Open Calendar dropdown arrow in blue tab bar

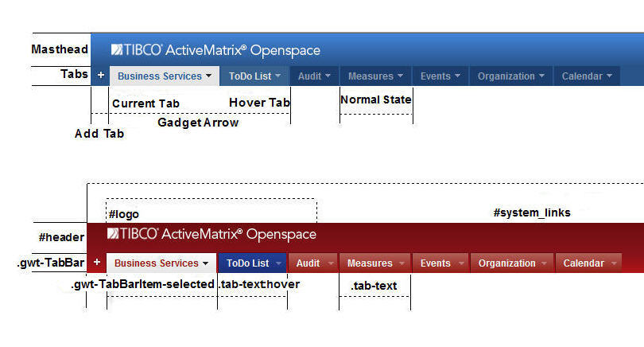point(610,76)
